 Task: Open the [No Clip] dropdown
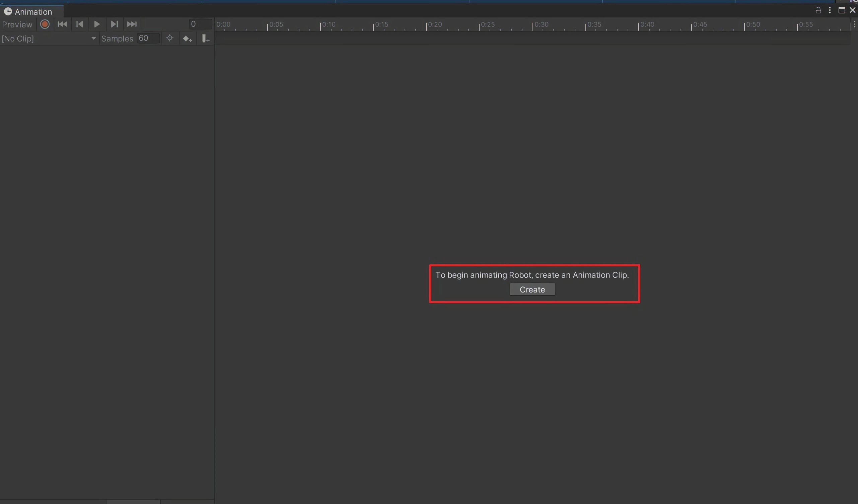(49, 38)
